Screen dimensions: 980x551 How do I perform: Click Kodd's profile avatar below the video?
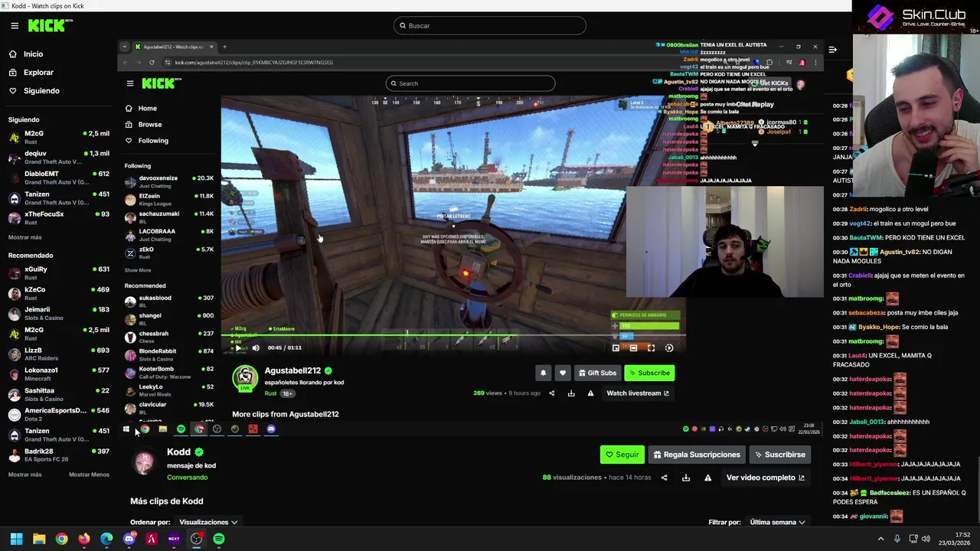(x=145, y=462)
